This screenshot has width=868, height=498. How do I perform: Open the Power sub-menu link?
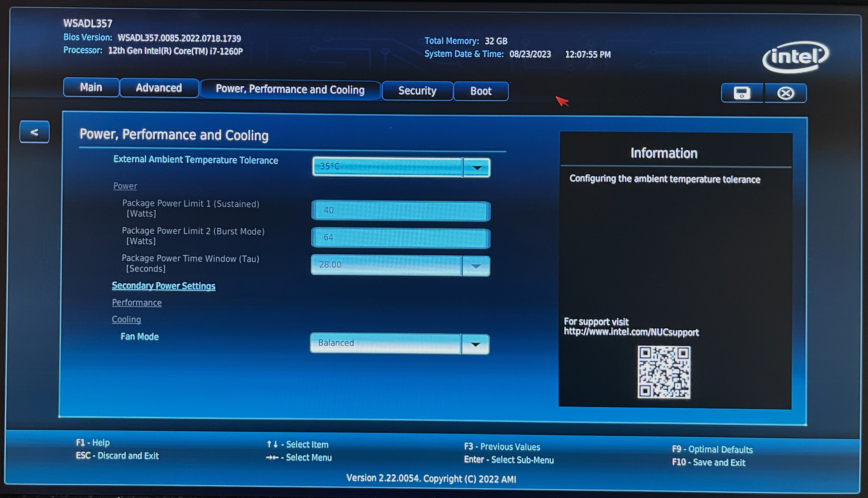(125, 186)
